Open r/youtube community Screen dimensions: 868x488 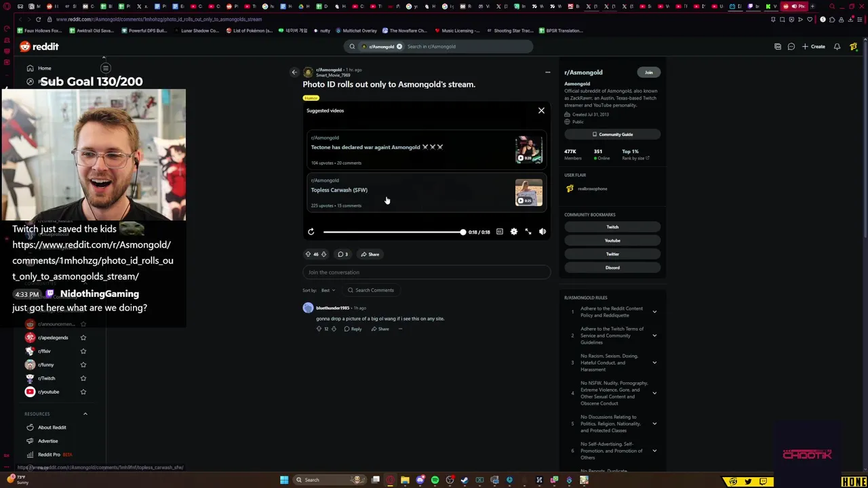43,392
